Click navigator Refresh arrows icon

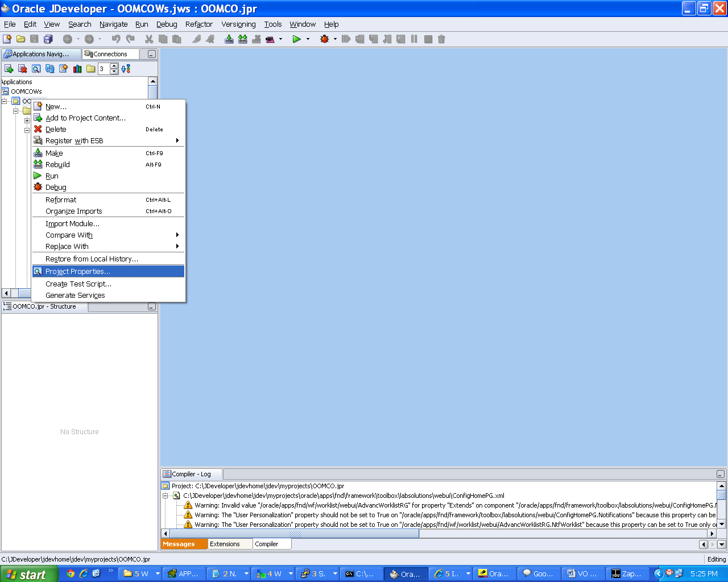[50, 69]
